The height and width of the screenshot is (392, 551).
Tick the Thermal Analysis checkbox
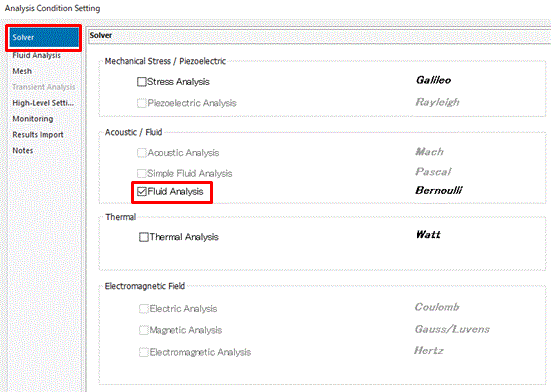[x=144, y=237]
